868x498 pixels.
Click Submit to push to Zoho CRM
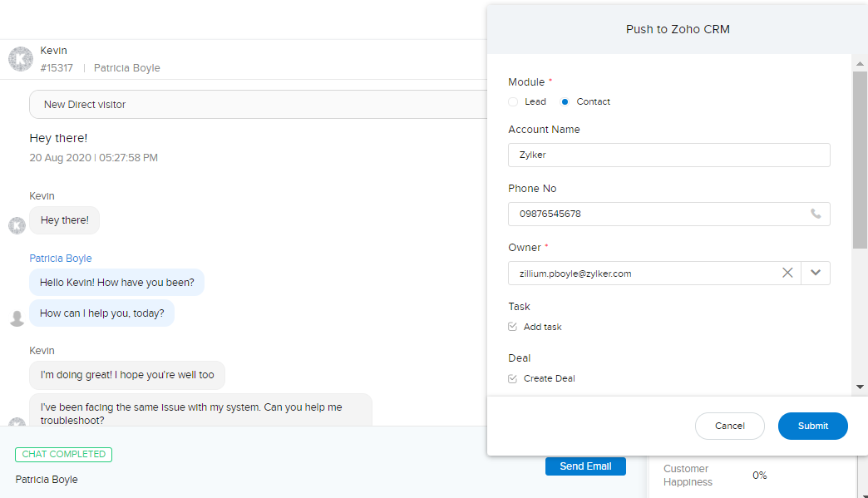(812, 426)
